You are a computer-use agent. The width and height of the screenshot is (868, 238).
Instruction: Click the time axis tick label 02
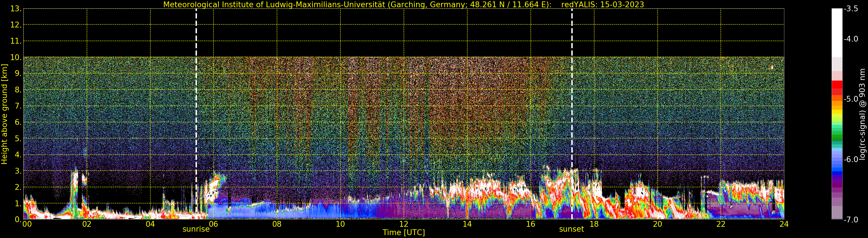[87, 224]
